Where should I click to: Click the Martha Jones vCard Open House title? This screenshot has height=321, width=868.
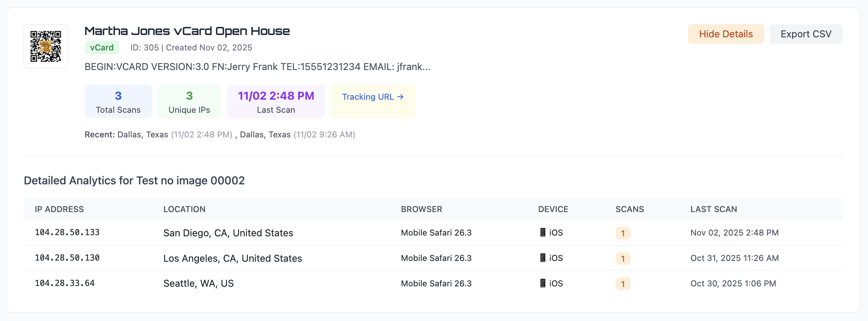(187, 31)
